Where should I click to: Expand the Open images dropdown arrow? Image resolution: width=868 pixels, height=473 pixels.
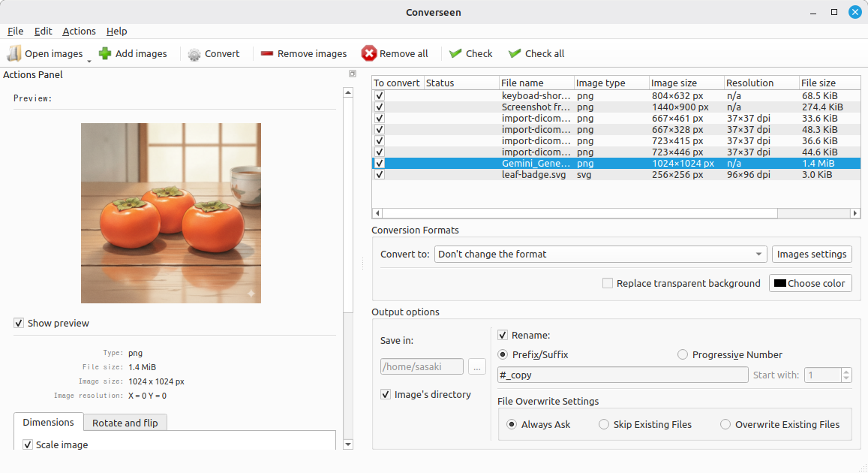coord(89,60)
